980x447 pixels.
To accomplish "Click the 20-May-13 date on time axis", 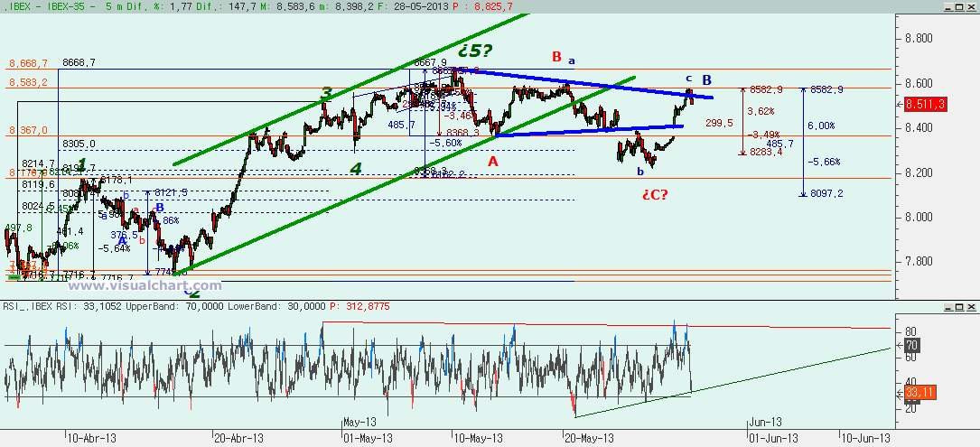I will (590, 438).
